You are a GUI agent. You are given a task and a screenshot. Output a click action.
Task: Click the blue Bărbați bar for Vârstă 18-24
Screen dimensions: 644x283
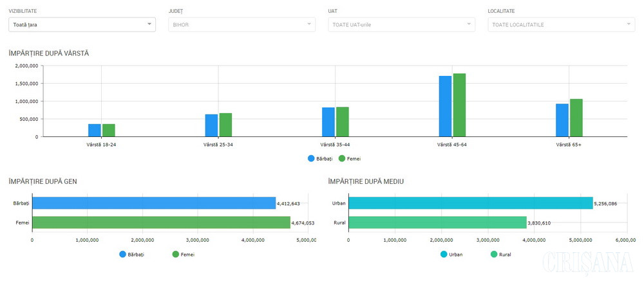(x=95, y=131)
